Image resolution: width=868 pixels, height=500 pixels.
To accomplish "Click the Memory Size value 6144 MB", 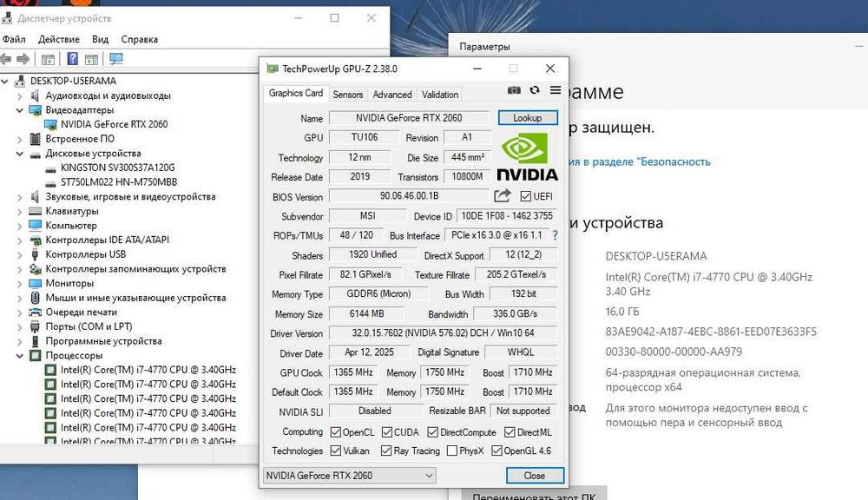I will pyautogui.click(x=366, y=314).
